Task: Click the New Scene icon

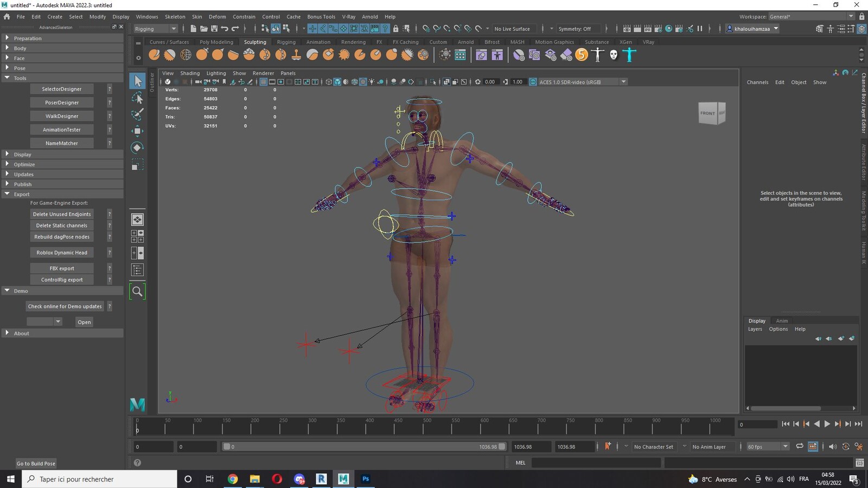Action: tap(193, 29)
